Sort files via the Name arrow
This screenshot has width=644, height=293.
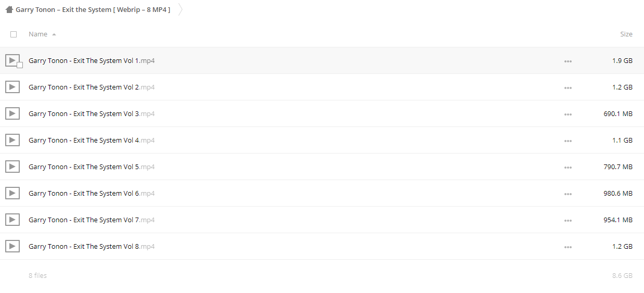(x=54, y=34)
